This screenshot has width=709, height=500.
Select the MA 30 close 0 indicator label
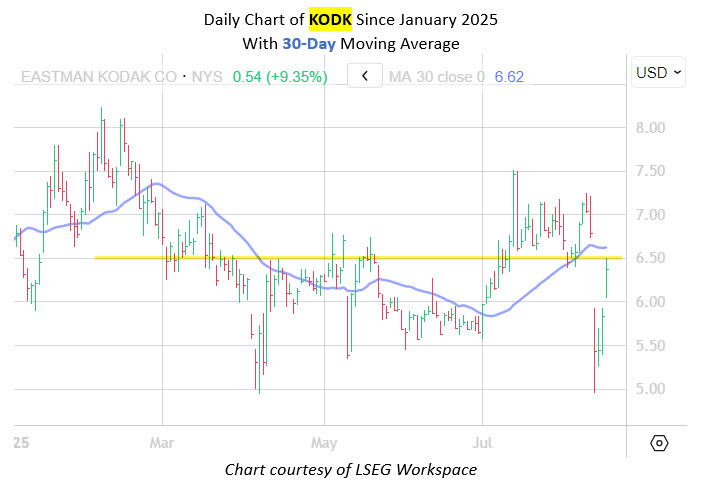(437, 77)
